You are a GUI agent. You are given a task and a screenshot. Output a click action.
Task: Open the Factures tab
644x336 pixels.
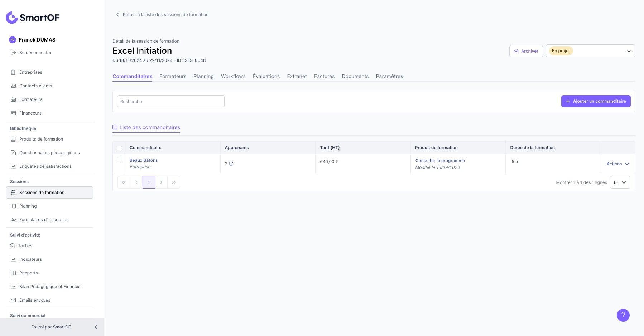tap(324, 76)
